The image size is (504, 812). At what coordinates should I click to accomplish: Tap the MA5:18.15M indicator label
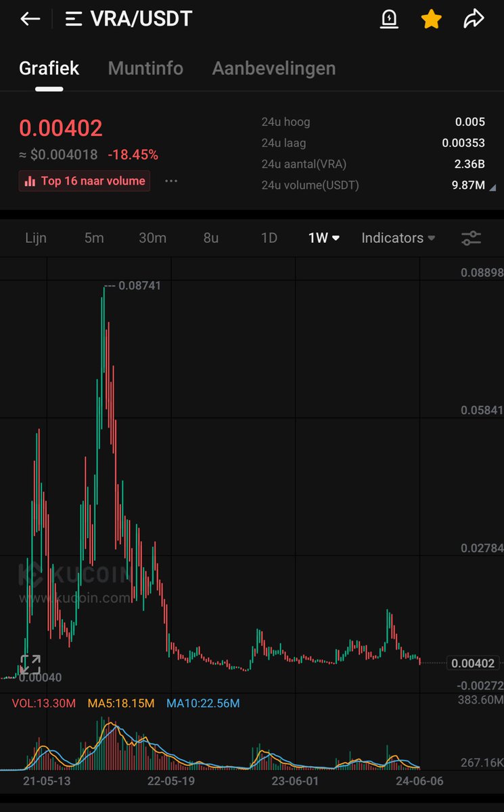pyautogui.click(x=121, y=703)
